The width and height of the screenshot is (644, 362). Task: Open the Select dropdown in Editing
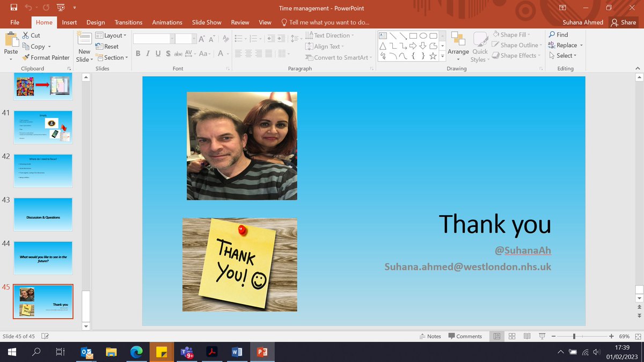click(562, 55)
